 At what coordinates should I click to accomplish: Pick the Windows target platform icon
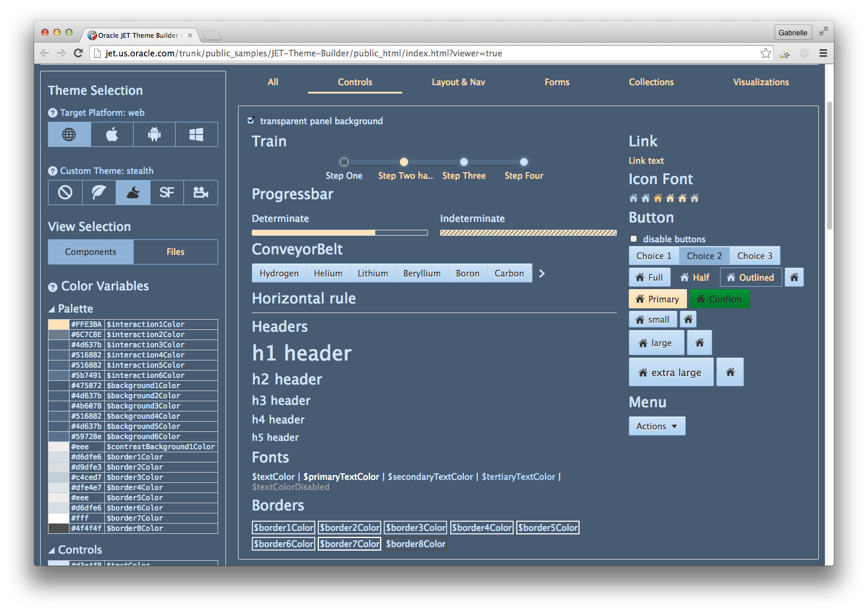click(197, 134)
